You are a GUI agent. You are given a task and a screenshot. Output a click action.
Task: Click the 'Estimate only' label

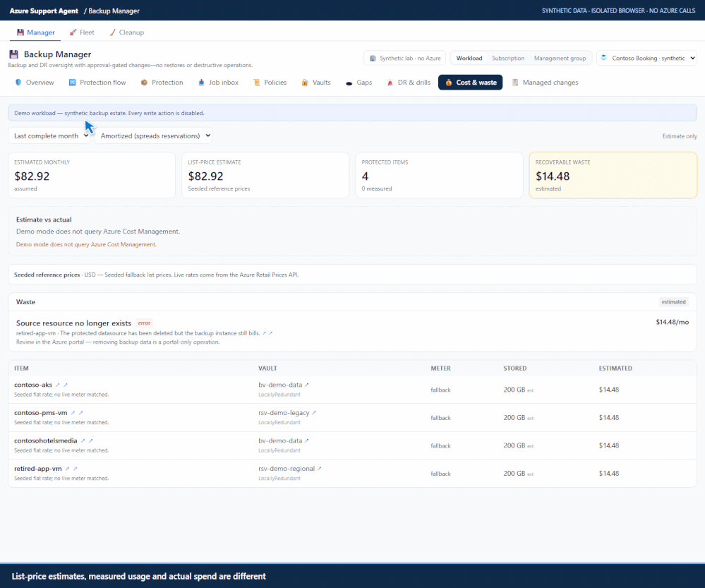[x=680, y=136]
